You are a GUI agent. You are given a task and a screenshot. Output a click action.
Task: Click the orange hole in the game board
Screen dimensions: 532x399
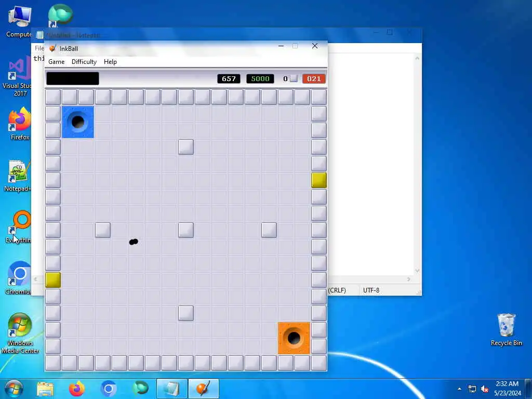pos(294,338)
